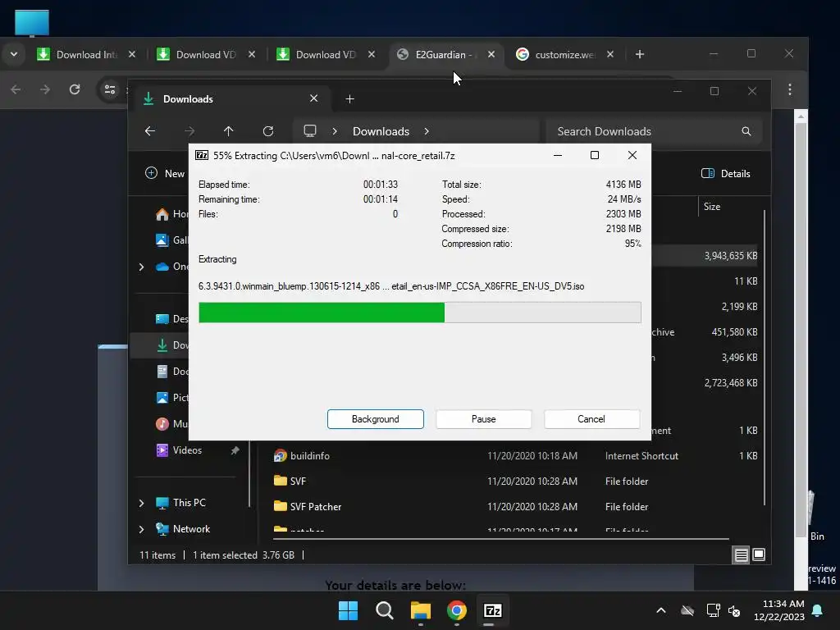Unpin Videos using the pin icon
Viewport: 840px width, 630px height.
point(235,450)
